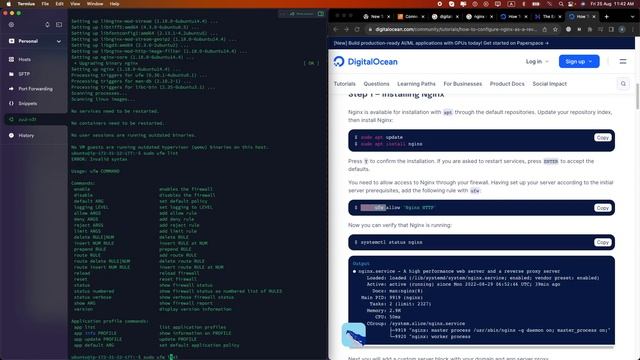Open the Window menu

pyautogui.click(x=95, y=4)
